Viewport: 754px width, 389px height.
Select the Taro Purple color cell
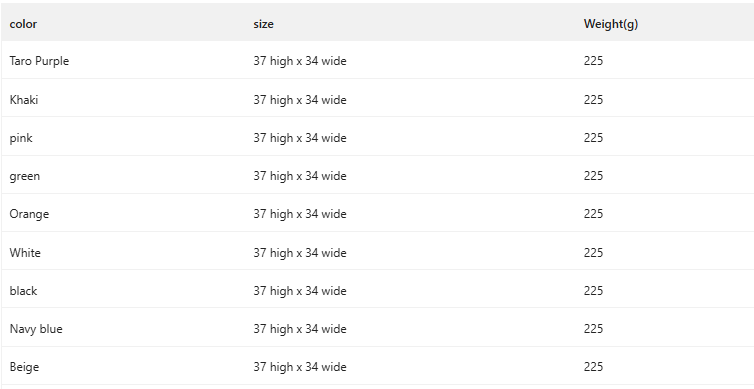39,61
